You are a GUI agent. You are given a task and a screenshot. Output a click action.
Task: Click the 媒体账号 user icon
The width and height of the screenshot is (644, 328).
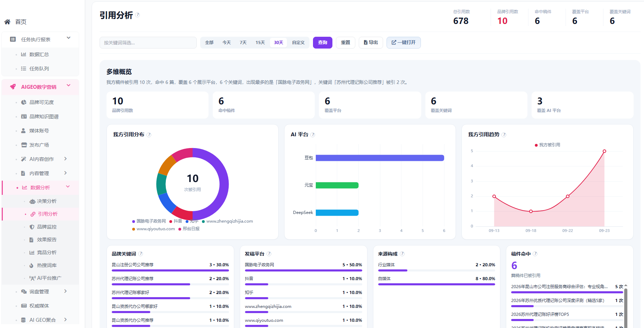(x=23, y=131)
